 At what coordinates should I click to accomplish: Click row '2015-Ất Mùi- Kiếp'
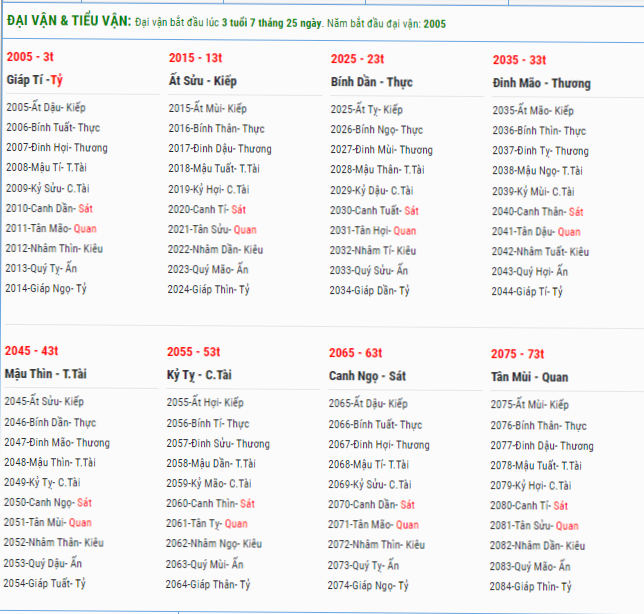tap(207, 108)
